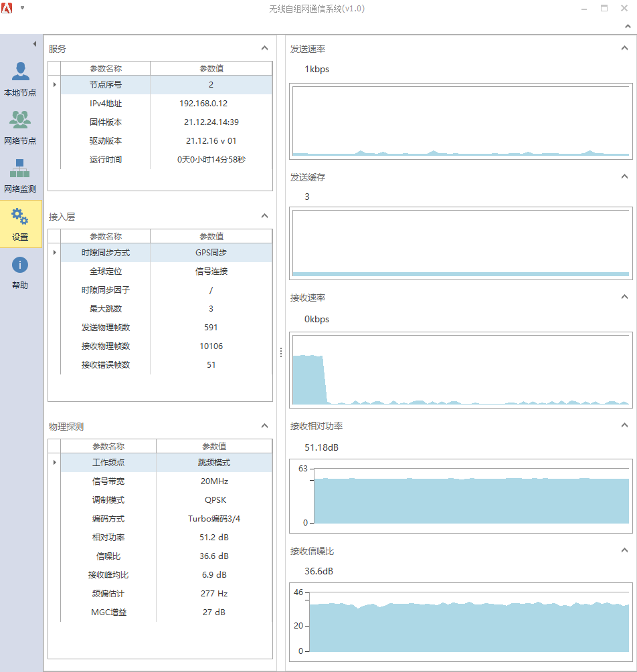Open the quick access dropdown next to the logo
Viewport: 637px width, 672px height.
pos(22,8)
